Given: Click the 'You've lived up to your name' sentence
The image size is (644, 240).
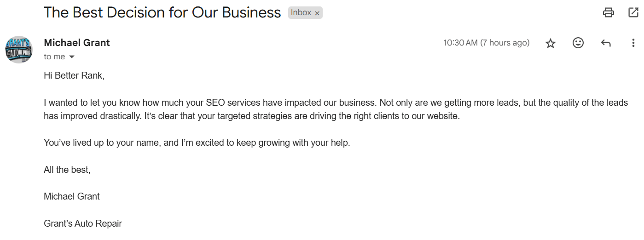Looking at the screenshot, I should click(x=197, y=143).
